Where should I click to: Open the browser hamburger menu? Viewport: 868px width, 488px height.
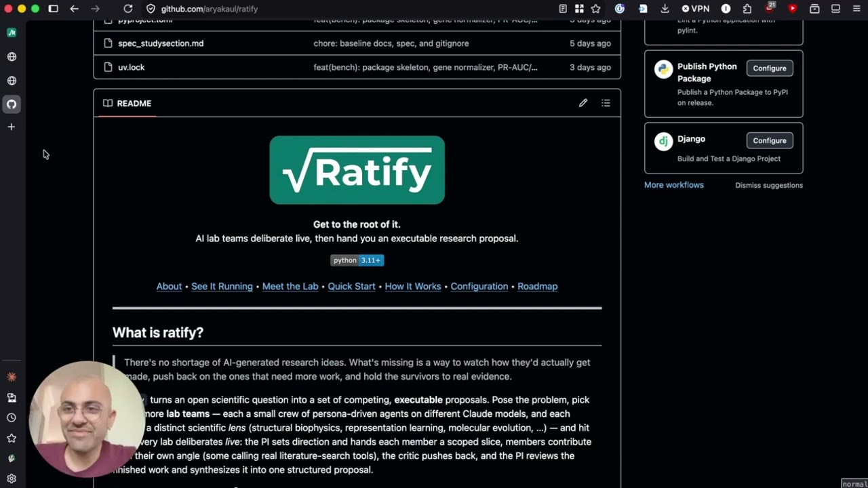pyautogui.click(x=856, y=9)
